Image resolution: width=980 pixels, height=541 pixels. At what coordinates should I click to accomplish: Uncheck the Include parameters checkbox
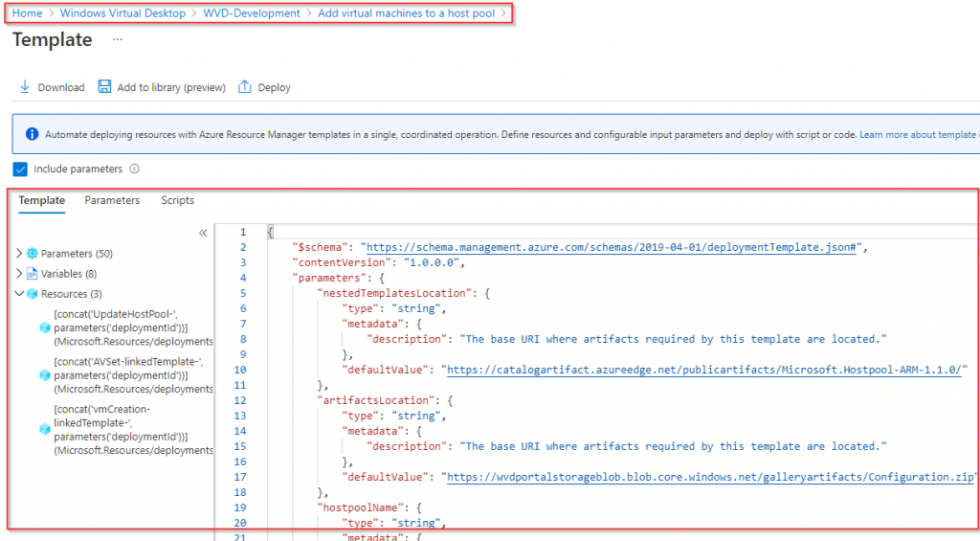click(20, 169)
